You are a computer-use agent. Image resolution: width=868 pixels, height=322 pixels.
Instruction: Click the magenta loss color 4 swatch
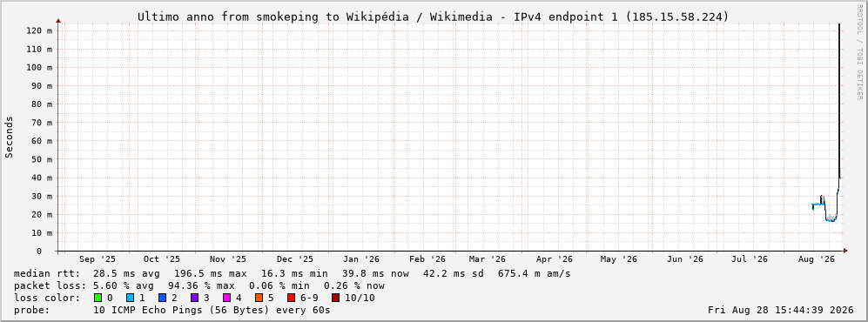[226, 298]
